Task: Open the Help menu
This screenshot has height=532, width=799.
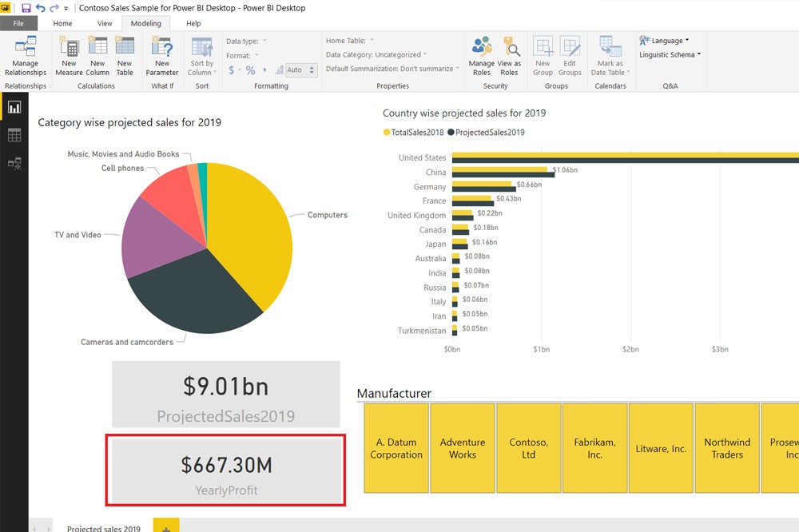Action: [x=193, y=23]
